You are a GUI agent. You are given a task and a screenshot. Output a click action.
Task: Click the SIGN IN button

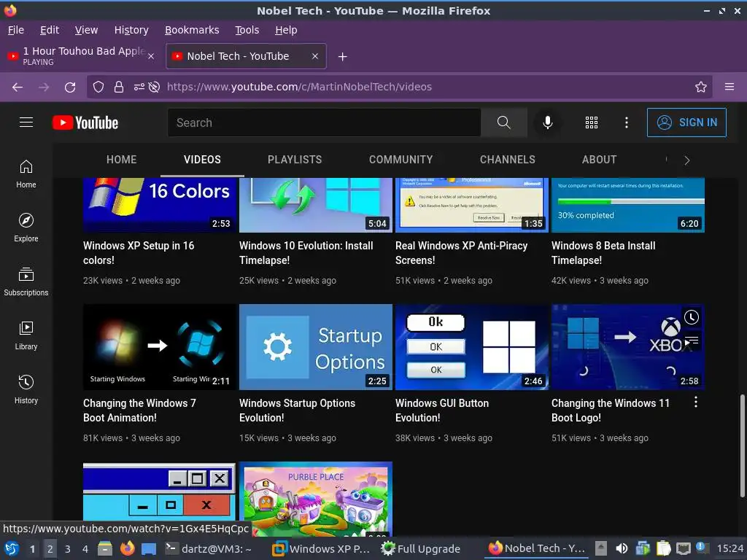(686, 122)
